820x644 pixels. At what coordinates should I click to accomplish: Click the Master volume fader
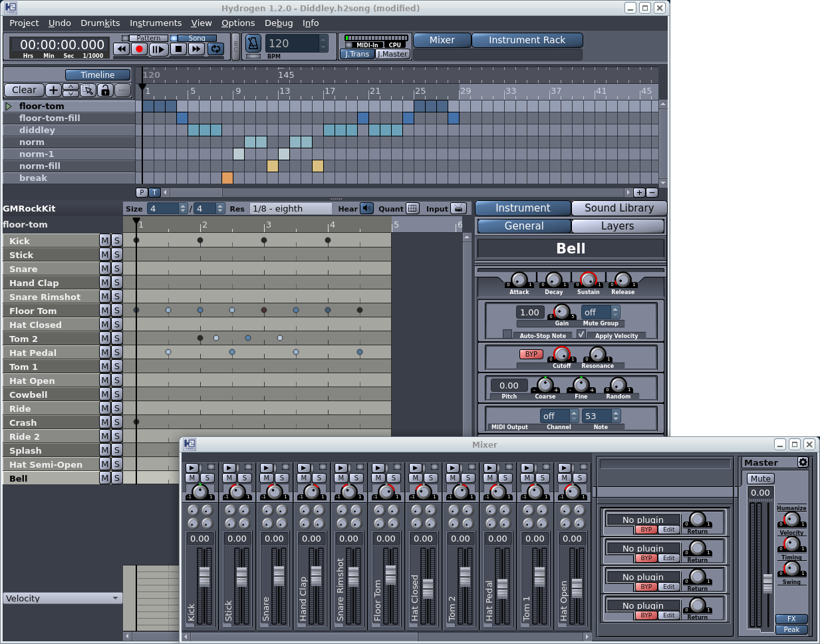point(767,583)
